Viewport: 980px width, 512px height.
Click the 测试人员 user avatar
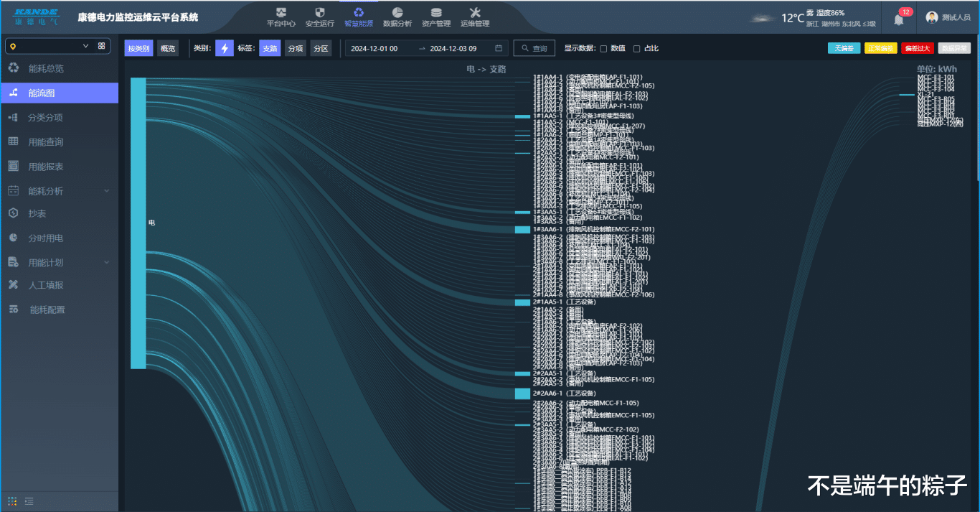coord(932,17)
